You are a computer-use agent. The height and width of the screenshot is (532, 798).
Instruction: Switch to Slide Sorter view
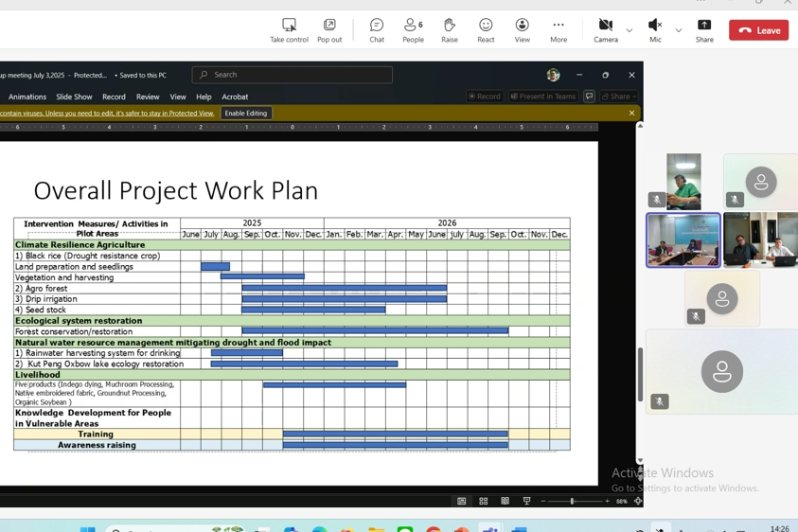click(483, 501)
